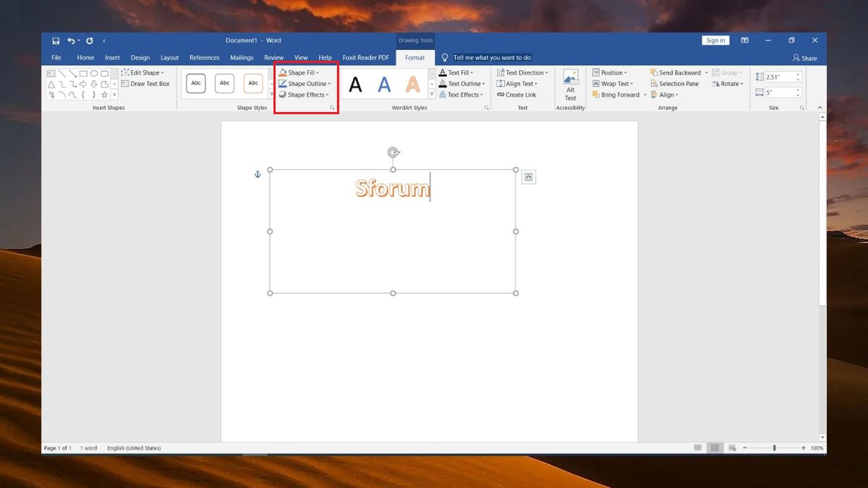This screenshot has height=488, width=868.
Task: Open the Text Direction dropdown
Action: coord(522,73)
